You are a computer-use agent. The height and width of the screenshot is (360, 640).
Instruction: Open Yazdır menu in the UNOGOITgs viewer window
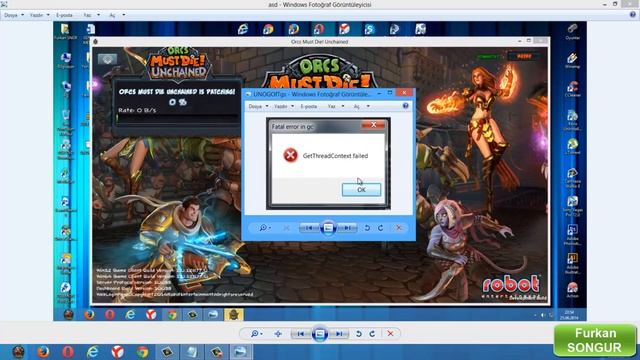click(284, 106)
